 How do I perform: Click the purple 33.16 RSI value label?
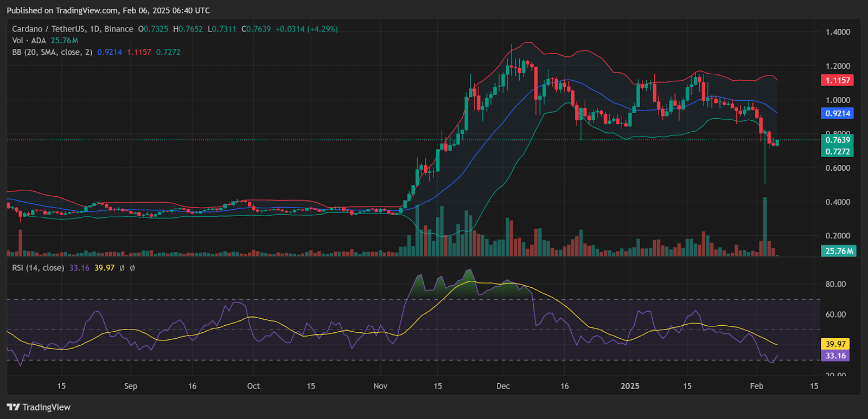coord(835,356)
